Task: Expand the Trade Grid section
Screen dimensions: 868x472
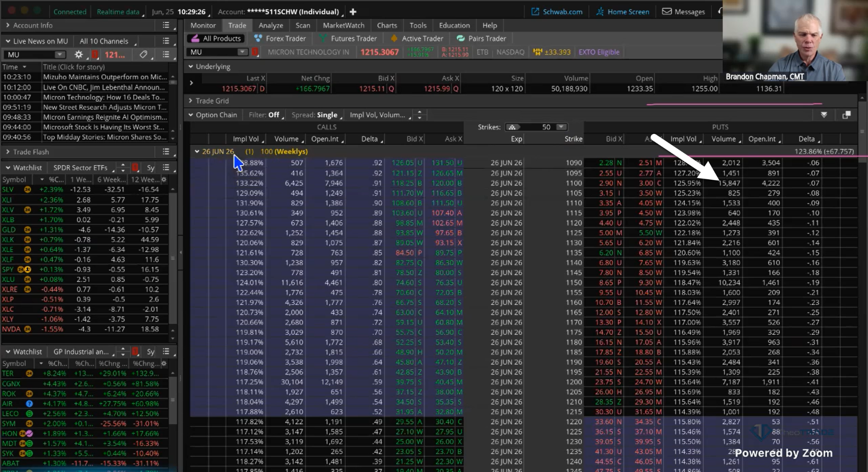Action: click(190, 101)
